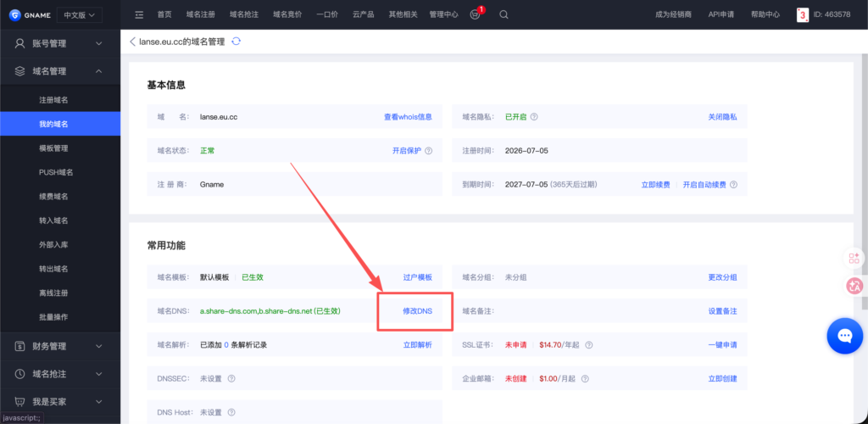Select 我的域名 in sidebar
This screenshot has width=868, height=424.
[60, 124]
